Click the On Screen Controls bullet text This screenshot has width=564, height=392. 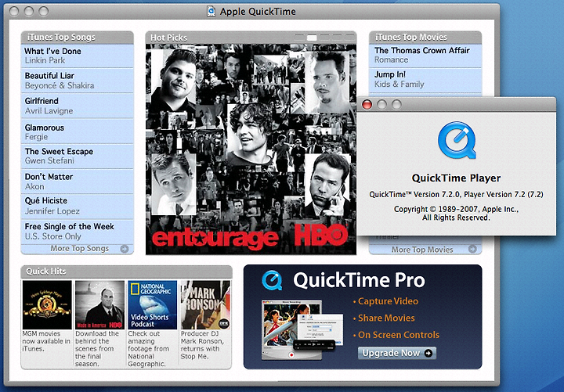point(399,335)
